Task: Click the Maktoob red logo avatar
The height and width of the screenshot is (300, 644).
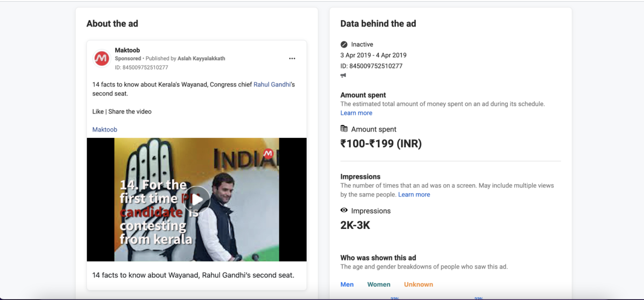Action: coord(101,58)
